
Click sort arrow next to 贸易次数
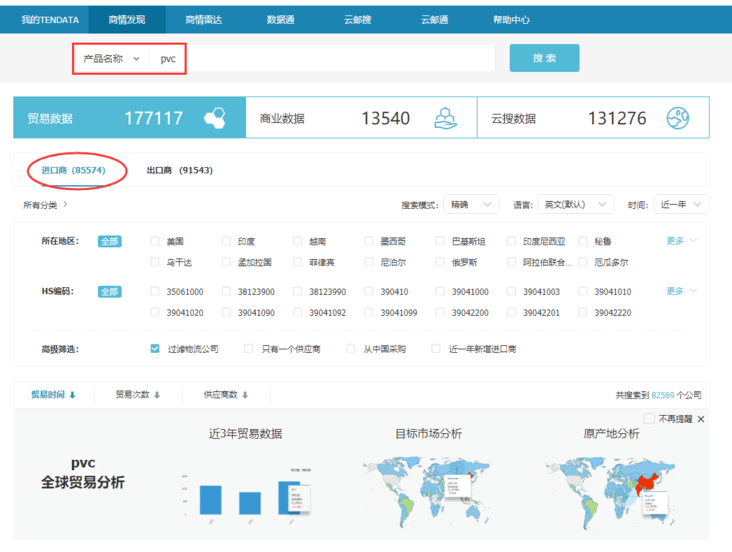click(x=158, y=395)
